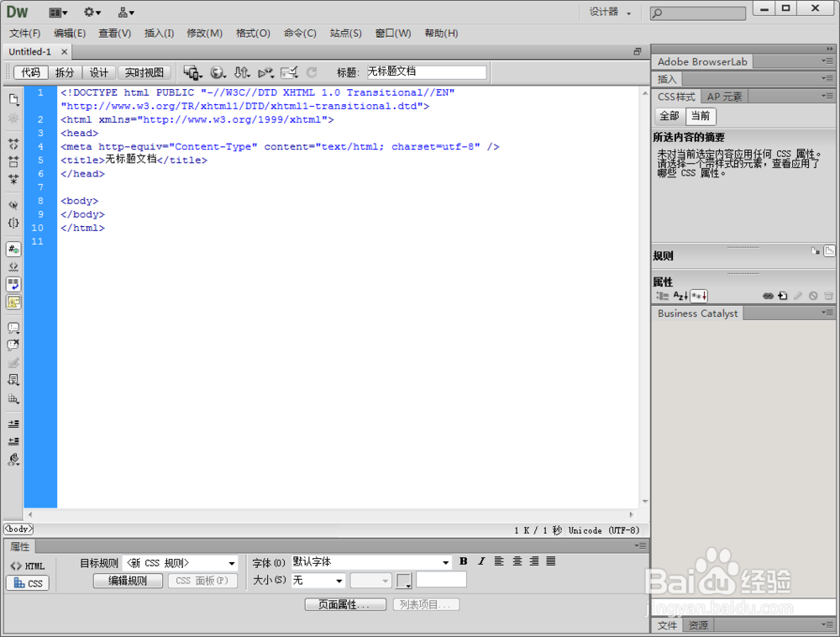The image size is (840, 637).
Task: Expand all collapsed code icon
Action: pos(13,179)
